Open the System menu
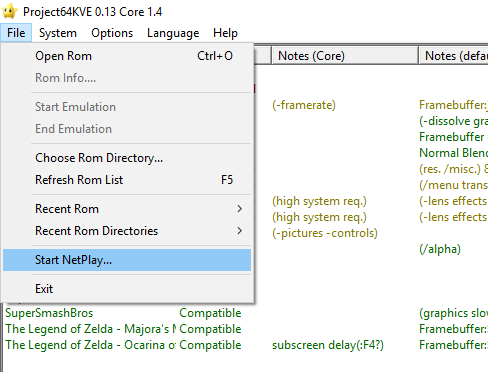 coord(58,33)
